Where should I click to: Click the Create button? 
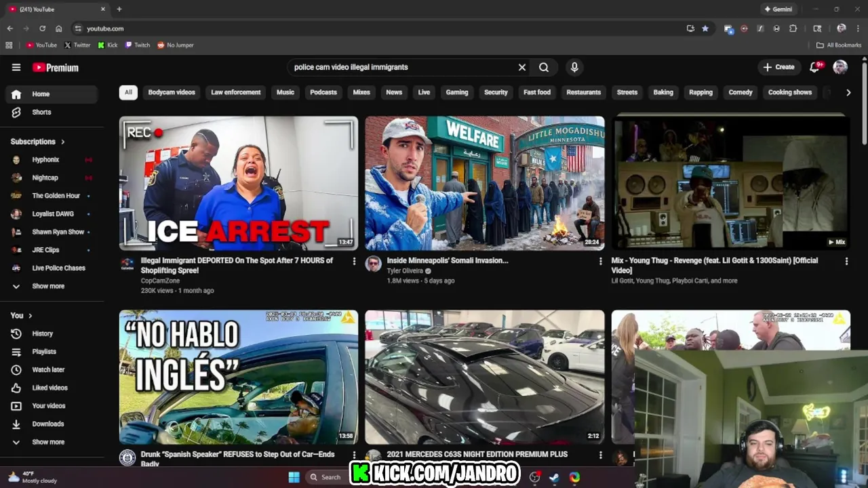coord(778,67)
